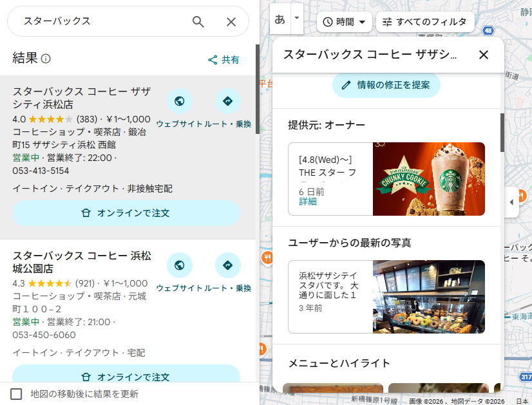The height and width of the screenshot is (405, 532).
Task: Enable the 地図の移動後に結果を更新 checkbox
Action: click(15, 395)
